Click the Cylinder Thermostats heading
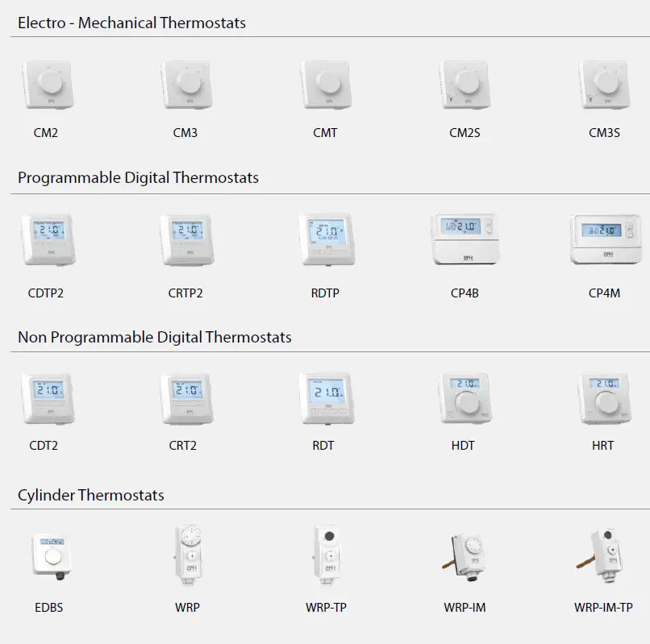Image resolution: width=650 pixels, height=644 pixels. point(91,495)
